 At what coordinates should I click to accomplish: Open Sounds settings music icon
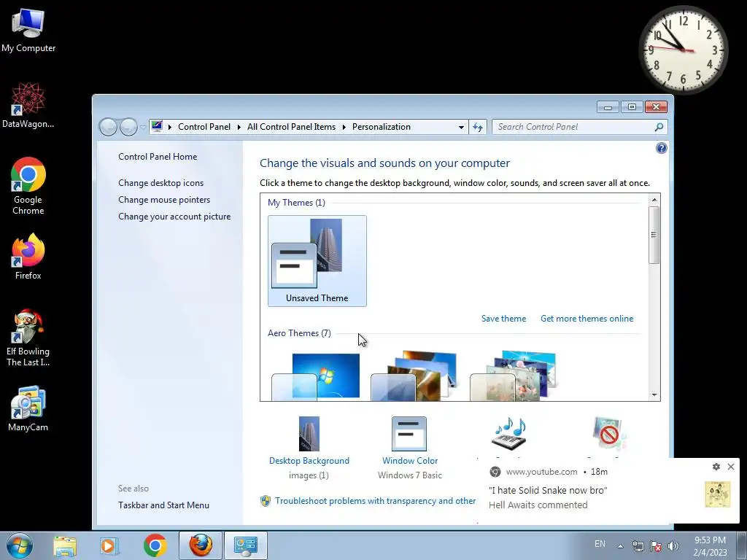pos(508,433)
